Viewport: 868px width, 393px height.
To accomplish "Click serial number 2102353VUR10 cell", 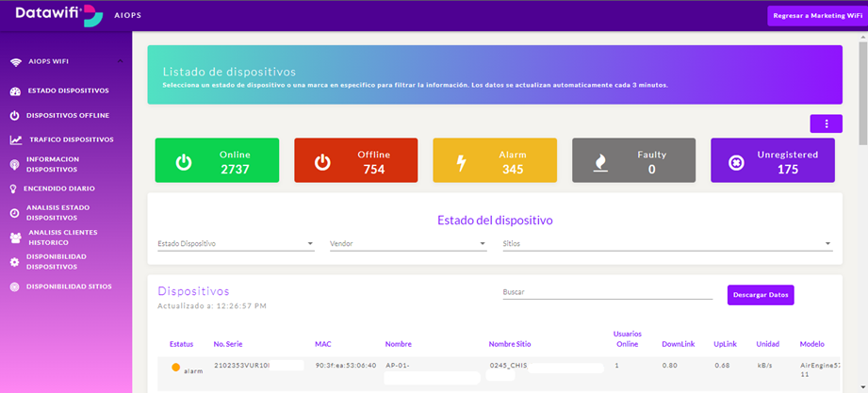I will [x=242, y=366].
